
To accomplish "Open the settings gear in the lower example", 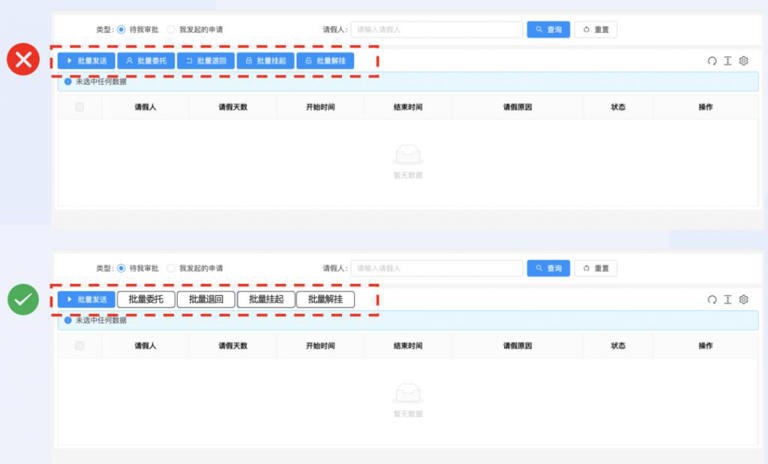I will (x=744, y=299).
